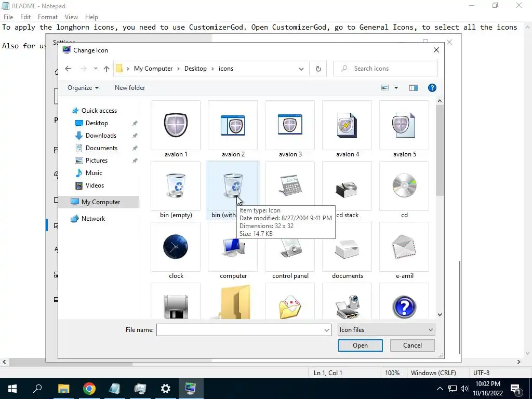Click the My Computer breadcrumb

click(x=153, y=69)
